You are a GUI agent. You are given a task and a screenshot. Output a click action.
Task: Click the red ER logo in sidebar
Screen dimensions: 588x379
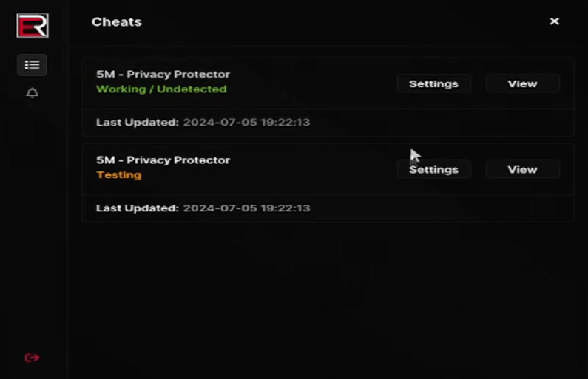click(32, 25)
